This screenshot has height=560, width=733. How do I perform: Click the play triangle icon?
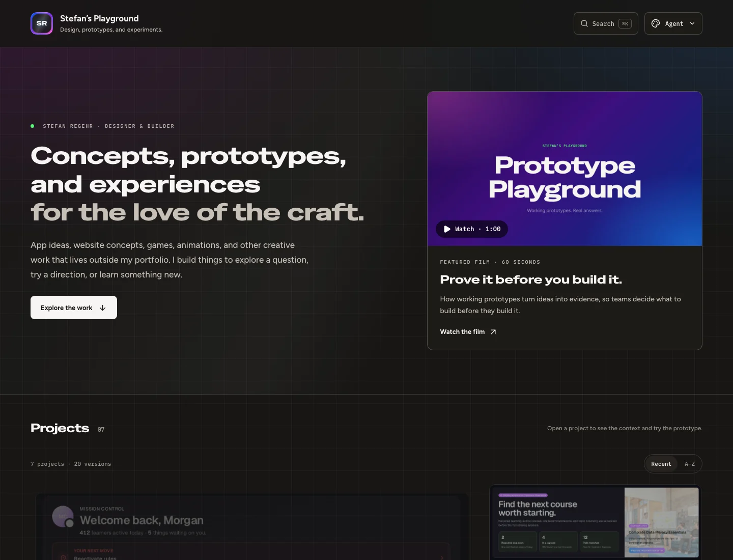(x=447, y=229)
